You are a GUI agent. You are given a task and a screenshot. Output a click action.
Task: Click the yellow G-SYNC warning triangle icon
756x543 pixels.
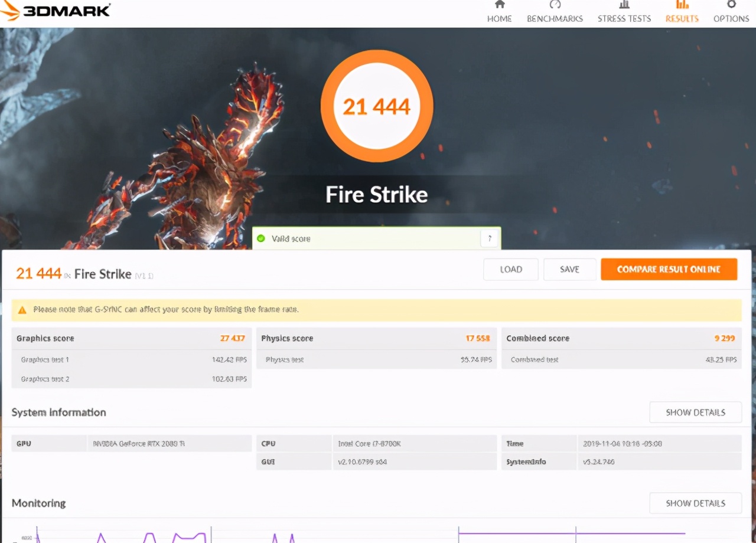[22, 310]
